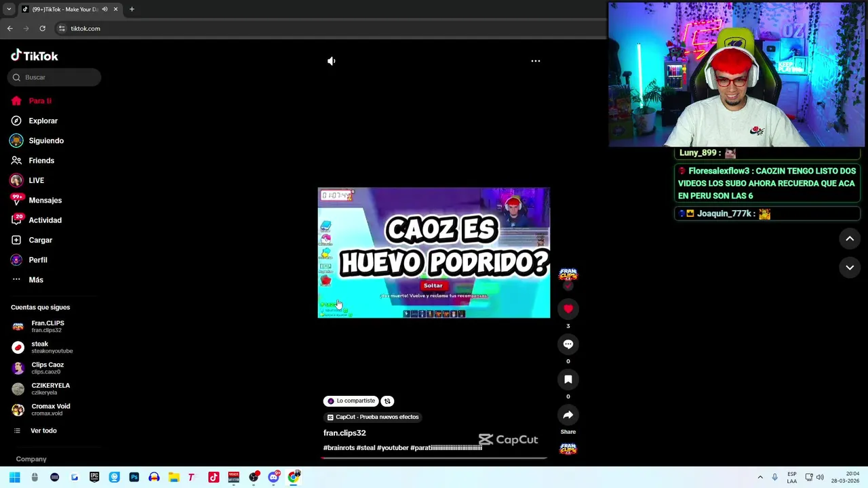This screenshot has width=868, height=488.
Task: Open Photoshop from the taskbar
Action: (134, 477)
